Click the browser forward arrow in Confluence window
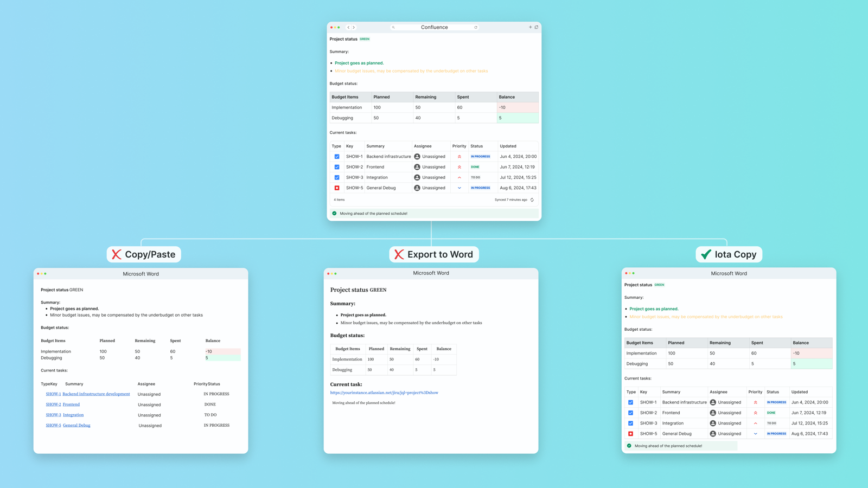Image resolution: width=868 pixels, height=488 pixels. [354, 27]
